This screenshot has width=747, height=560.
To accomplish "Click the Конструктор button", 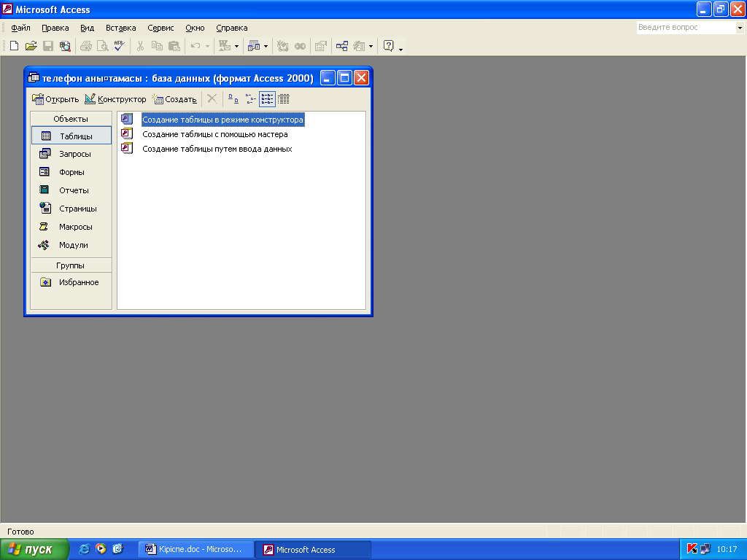I will [116, 99].
